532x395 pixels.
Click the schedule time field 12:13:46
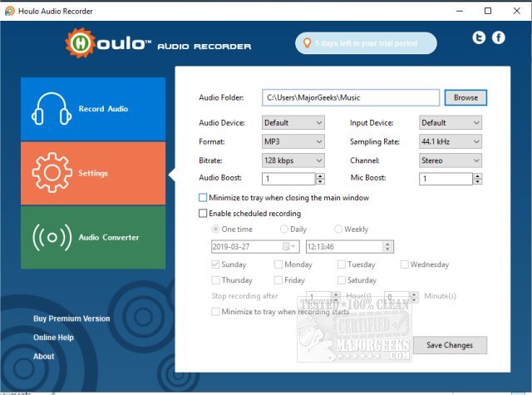point(350,246)
